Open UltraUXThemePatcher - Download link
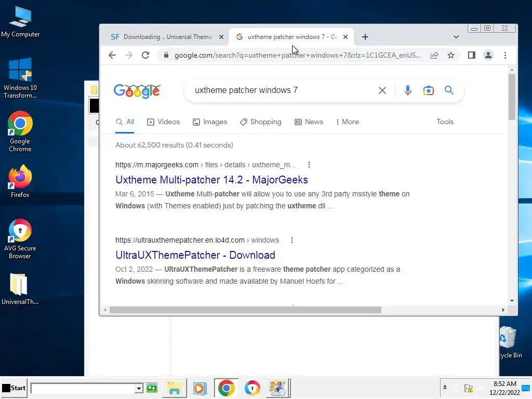This screenshot has width=532, height=399. 195,255
